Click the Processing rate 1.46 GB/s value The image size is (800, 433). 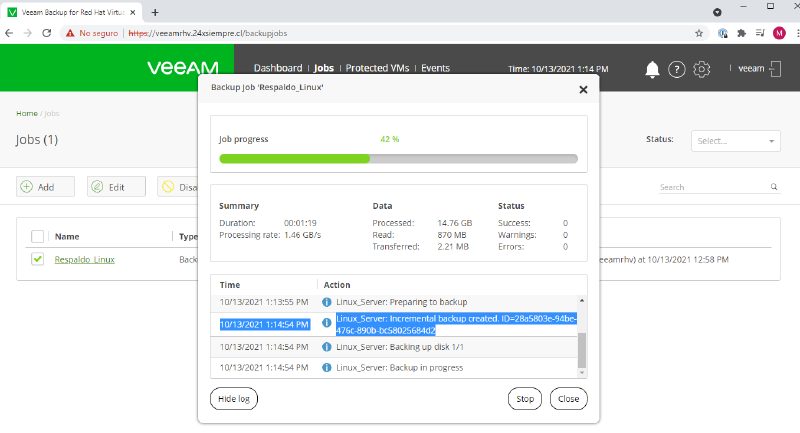(303, 235)
